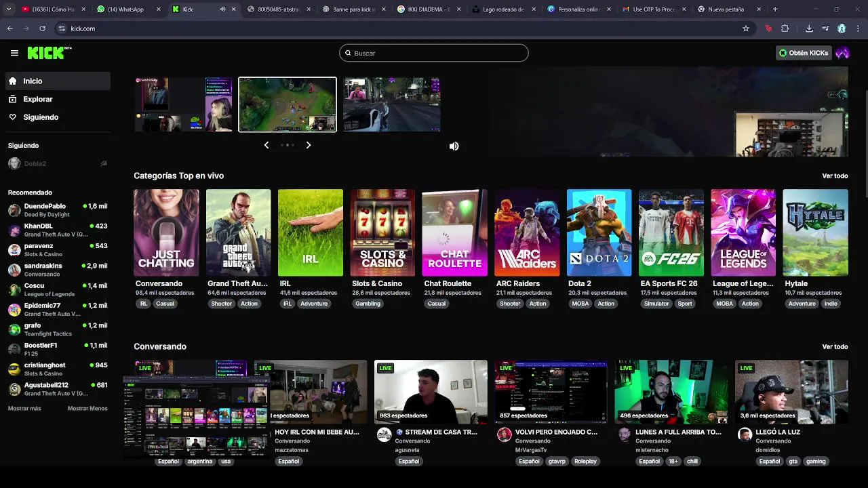Open Explorar in the sidebar
This screenshot has height=488, width=868.
coord(58,99)
